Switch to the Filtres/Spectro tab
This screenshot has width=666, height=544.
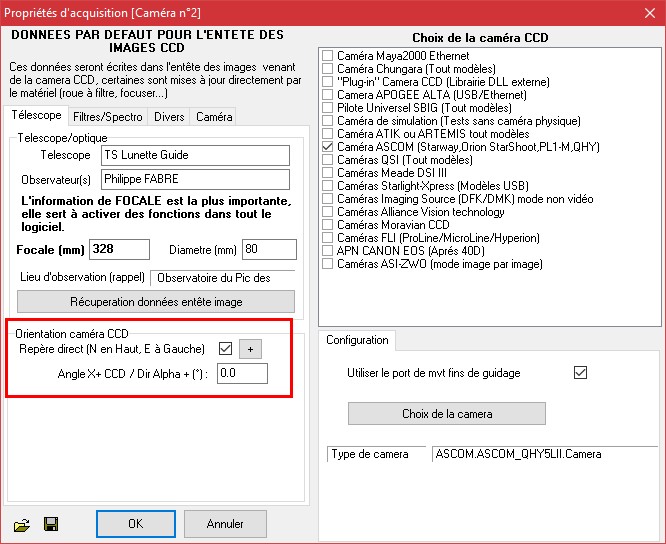point(109,117)
